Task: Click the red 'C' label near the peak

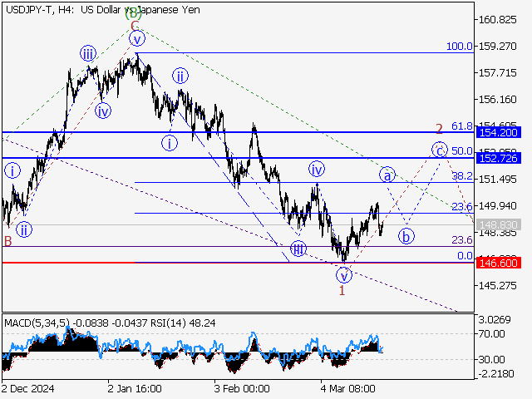Action: [x=132, y=26]
